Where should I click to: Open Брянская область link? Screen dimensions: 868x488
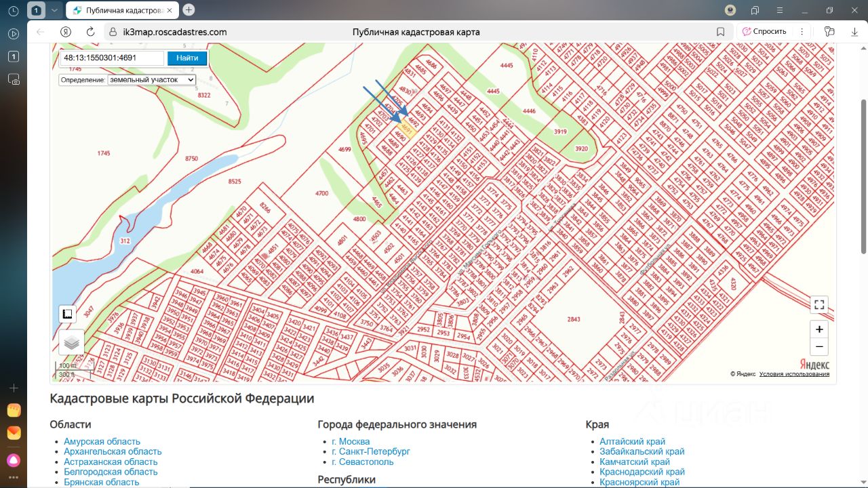click(x=102, y=483)
